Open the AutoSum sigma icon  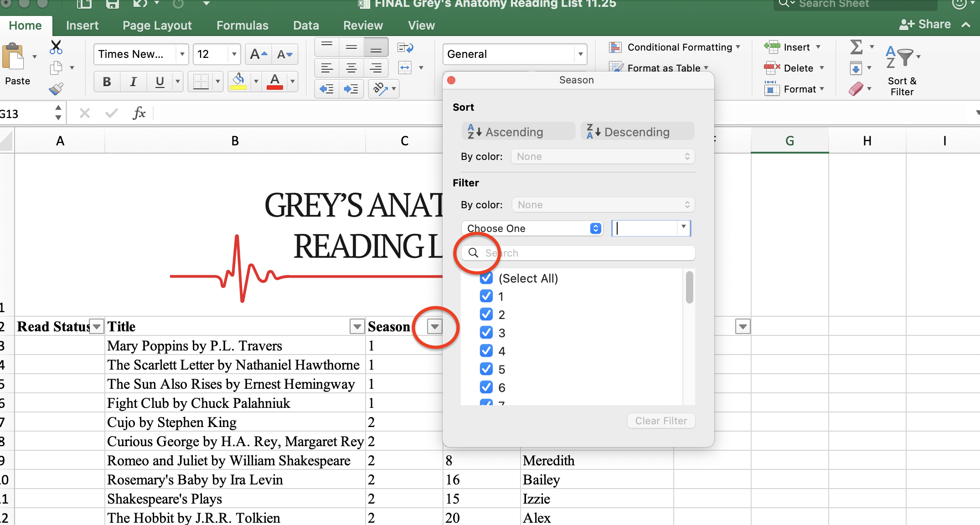pyautogui.click(x=856, y=47)
